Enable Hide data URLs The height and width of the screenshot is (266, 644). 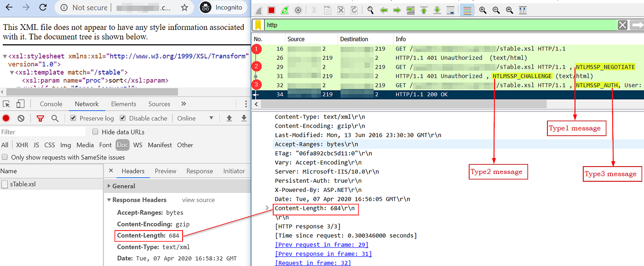[95, 132]
